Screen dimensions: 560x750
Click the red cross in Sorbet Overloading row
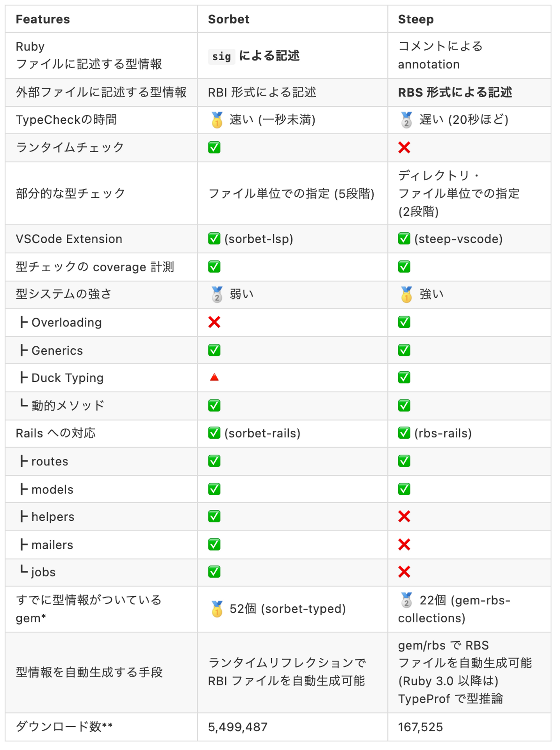tap(214, 322)
